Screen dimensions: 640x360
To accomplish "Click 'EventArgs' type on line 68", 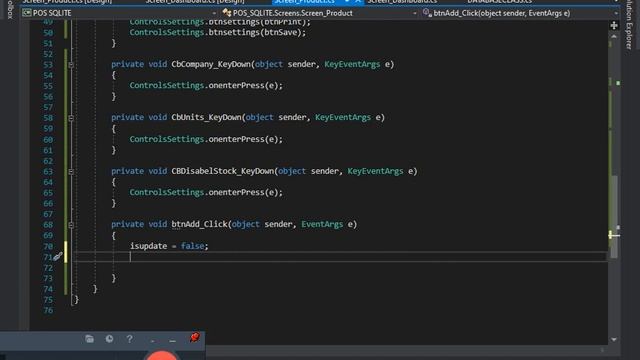I will coord(322,224).
